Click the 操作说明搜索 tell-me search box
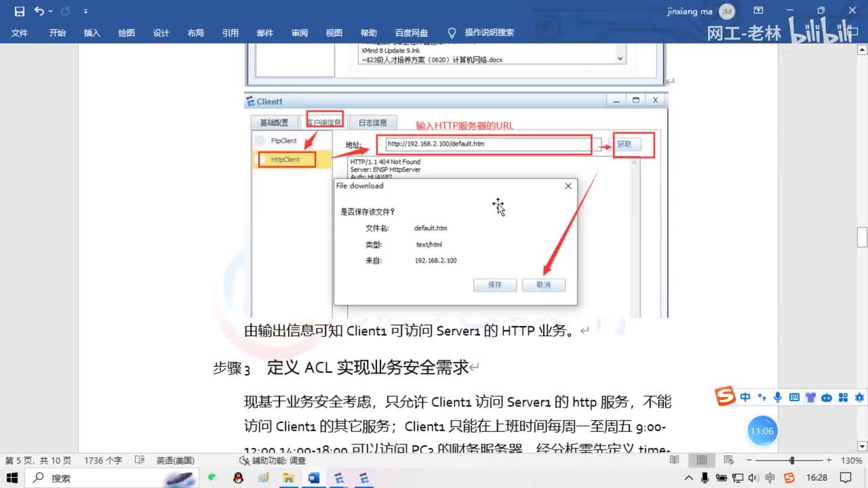 [489, 33]
